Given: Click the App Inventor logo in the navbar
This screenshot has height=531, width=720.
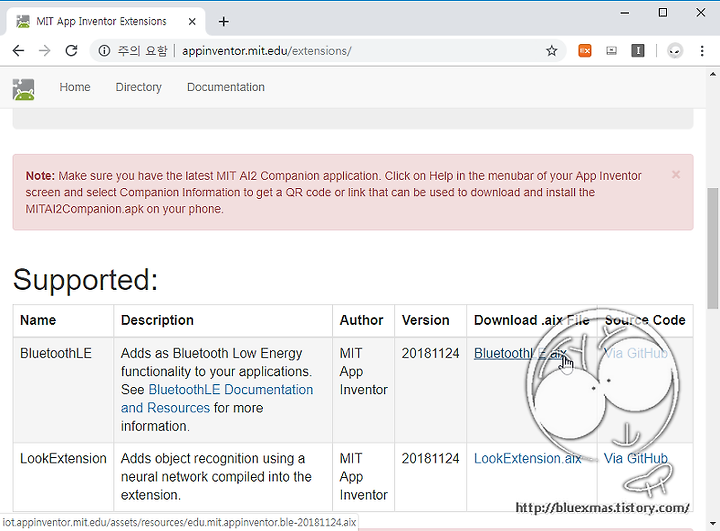Looking at the screenshot, I should pos(23,89).
